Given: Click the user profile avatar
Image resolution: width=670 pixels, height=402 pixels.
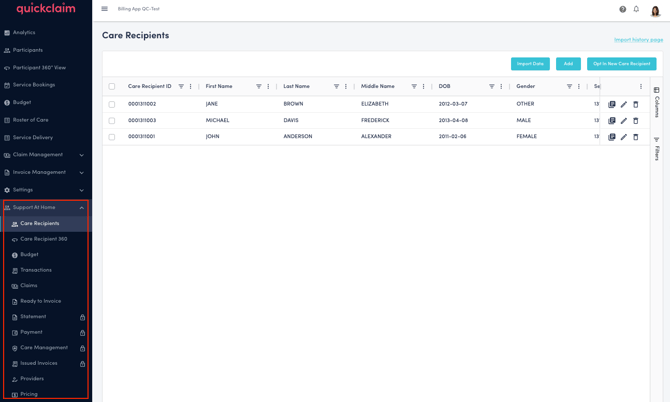Looking at the screenshot, I should point(655,10).
